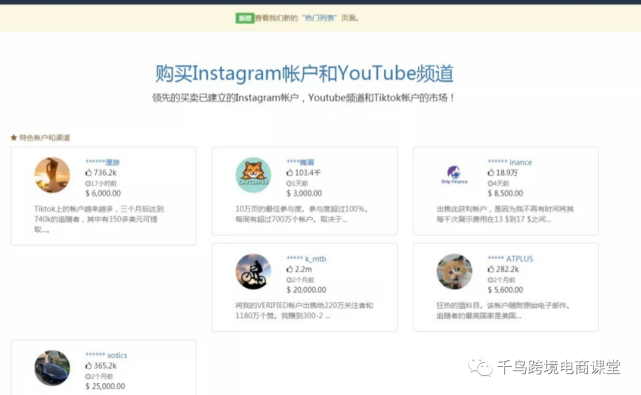The image size is (641, 395).
Task: Open the Drip Finance logo thumbnail
Action: 454,175
